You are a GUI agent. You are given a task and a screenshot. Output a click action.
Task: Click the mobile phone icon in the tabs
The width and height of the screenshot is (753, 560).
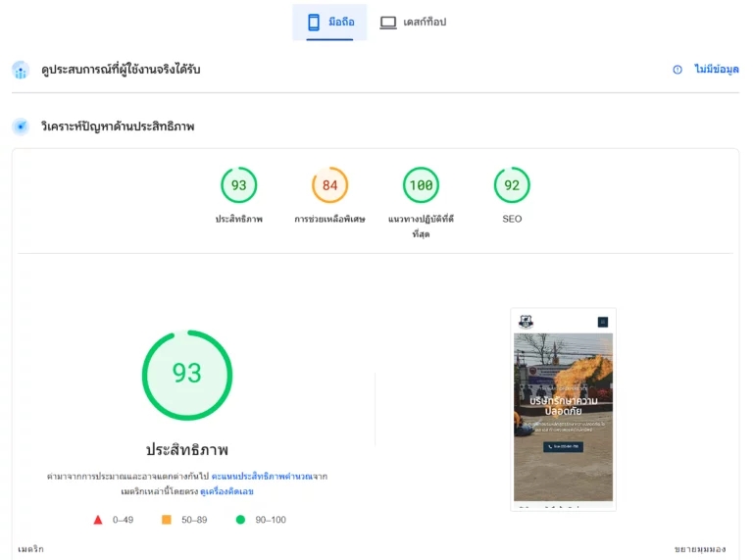[314, 23]
